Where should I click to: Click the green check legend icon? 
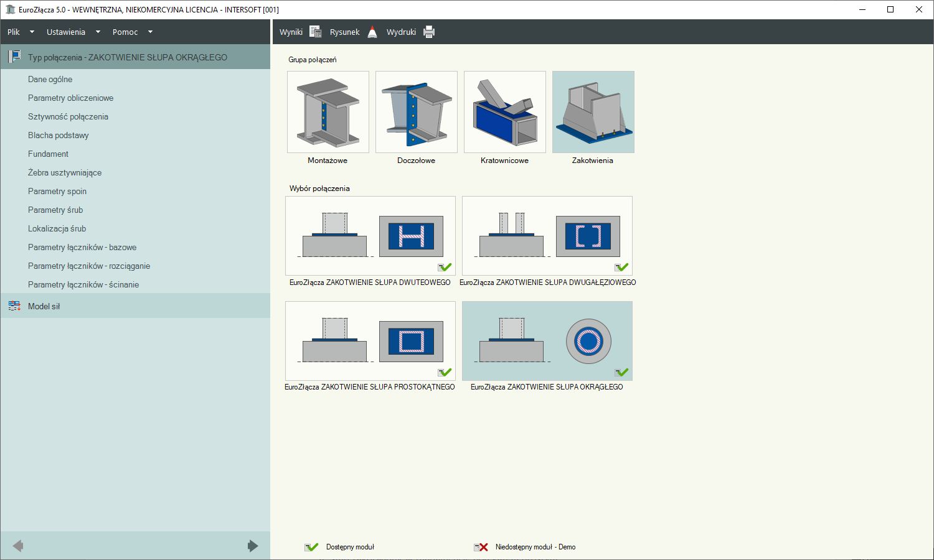pyautogui.click(x=311, y=547)
